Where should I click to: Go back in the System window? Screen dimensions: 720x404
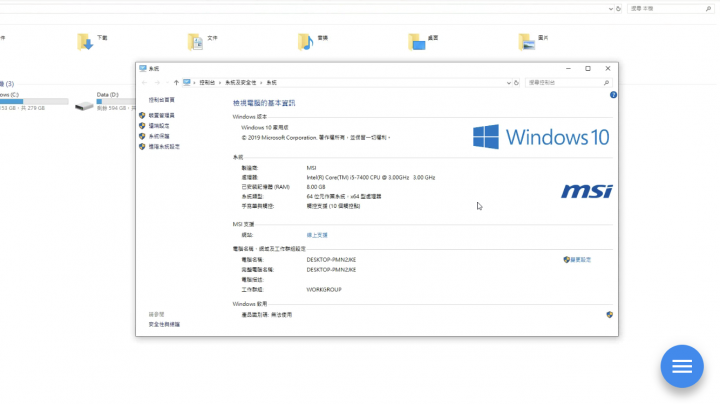(145, 83)
